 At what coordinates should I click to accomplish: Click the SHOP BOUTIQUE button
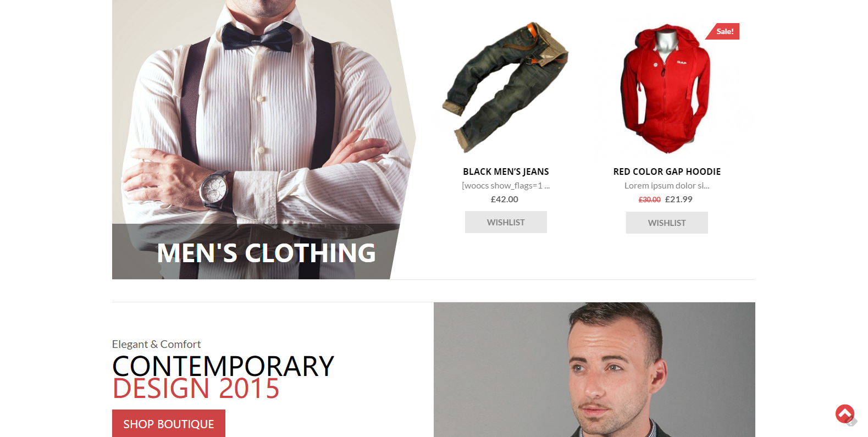click(169, 424)
